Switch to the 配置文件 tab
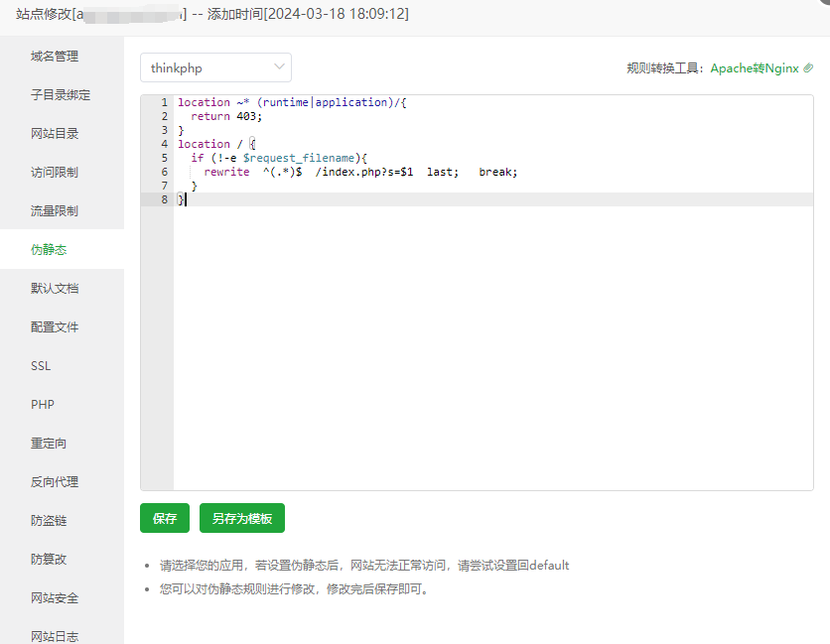This screenshot has height=644, width=830. pyautogui.click(x=55, y=327)
